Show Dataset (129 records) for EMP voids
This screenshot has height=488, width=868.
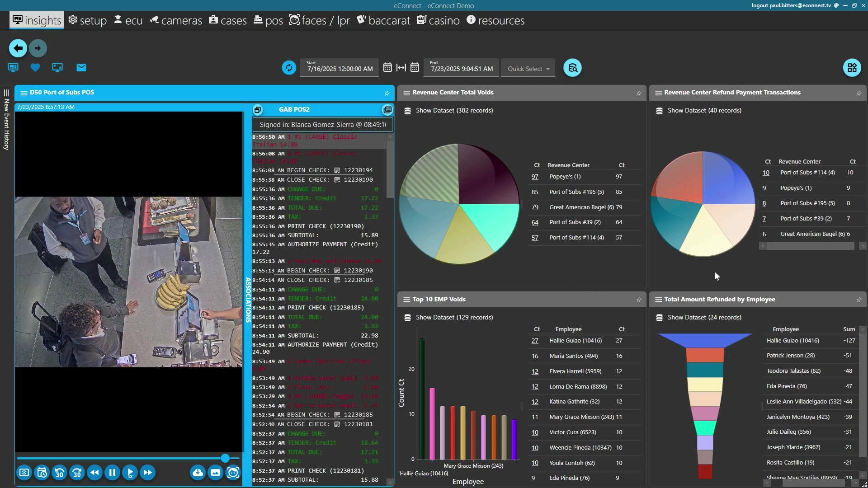click(x=448, y=318)
